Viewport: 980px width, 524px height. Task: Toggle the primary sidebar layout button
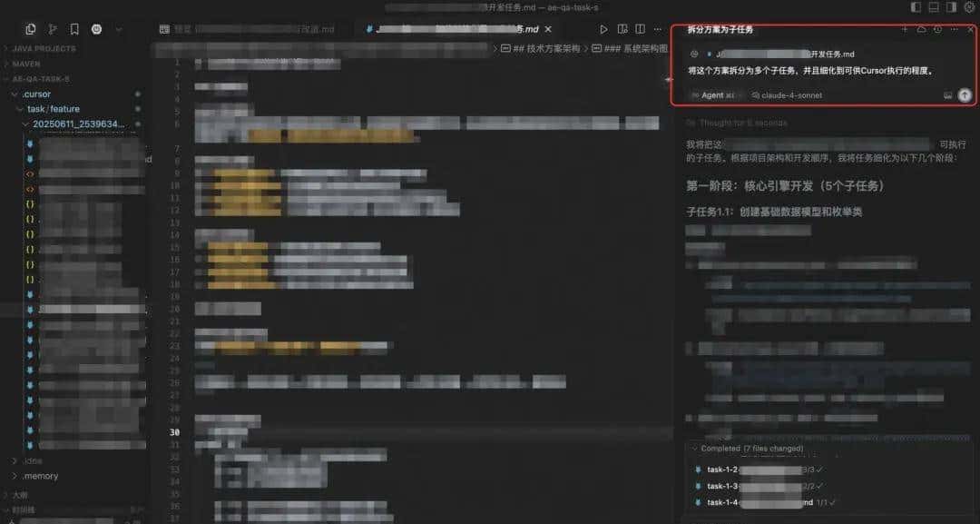(916, 7)
